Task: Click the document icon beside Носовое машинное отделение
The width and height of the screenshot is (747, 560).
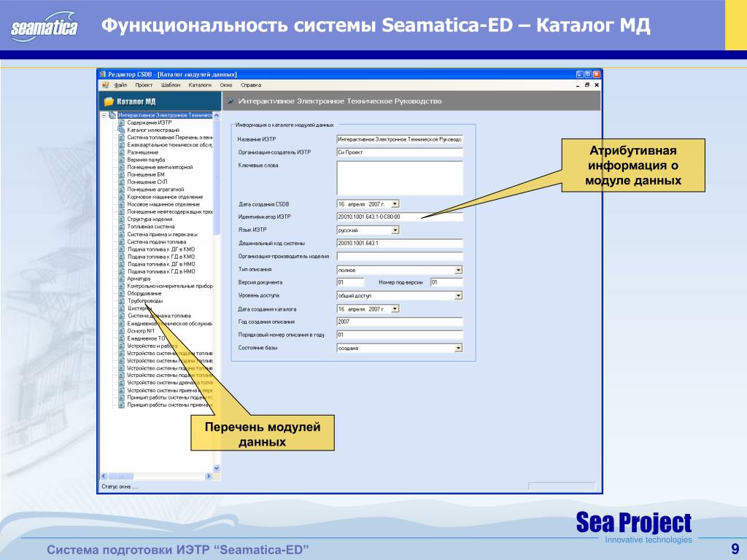Action: [122, 204]
